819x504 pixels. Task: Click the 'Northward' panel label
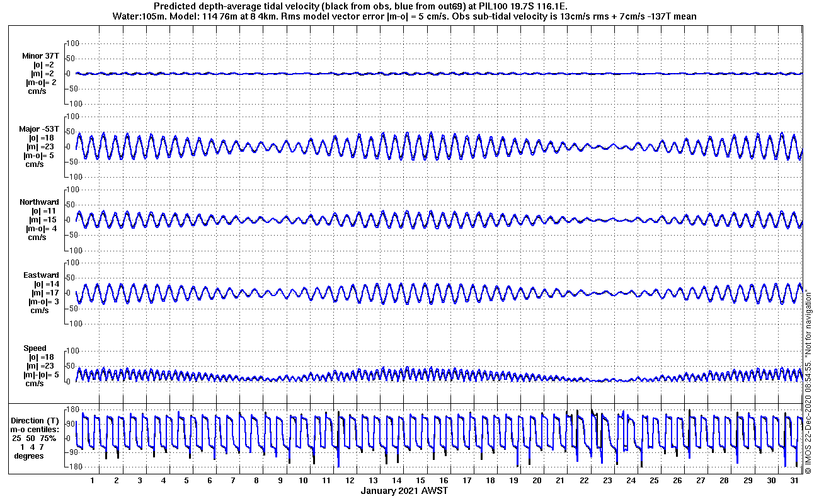(39, 202)
